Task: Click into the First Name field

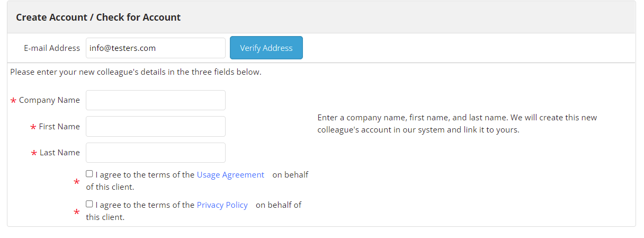Action: tap(156, 127)
